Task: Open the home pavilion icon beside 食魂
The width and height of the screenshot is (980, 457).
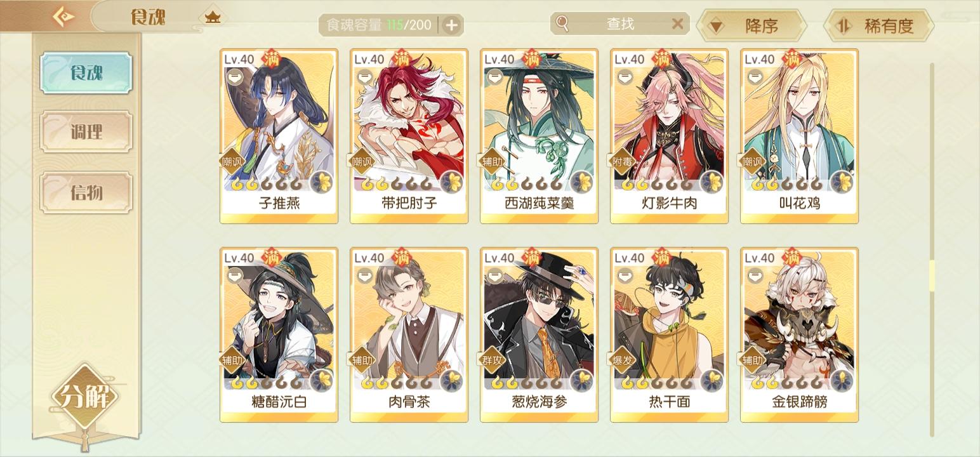Action: click(212, 17)
